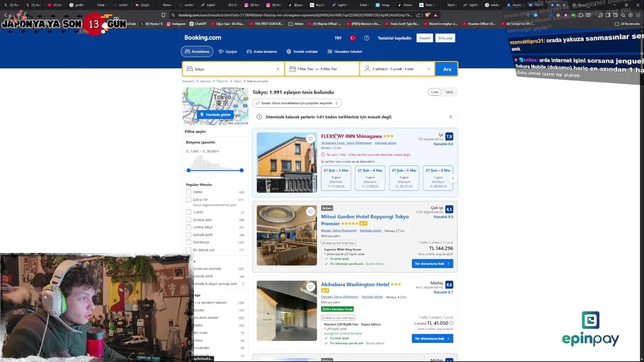Open help via question mark icon
This screenshot has height=362, width=644.
(367, 38)
